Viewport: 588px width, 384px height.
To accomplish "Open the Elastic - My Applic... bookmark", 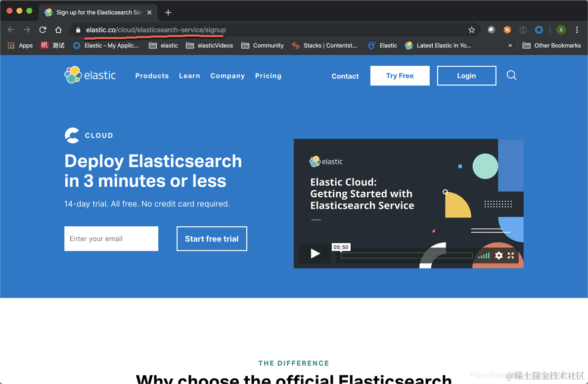I will (x=106, y=45).
